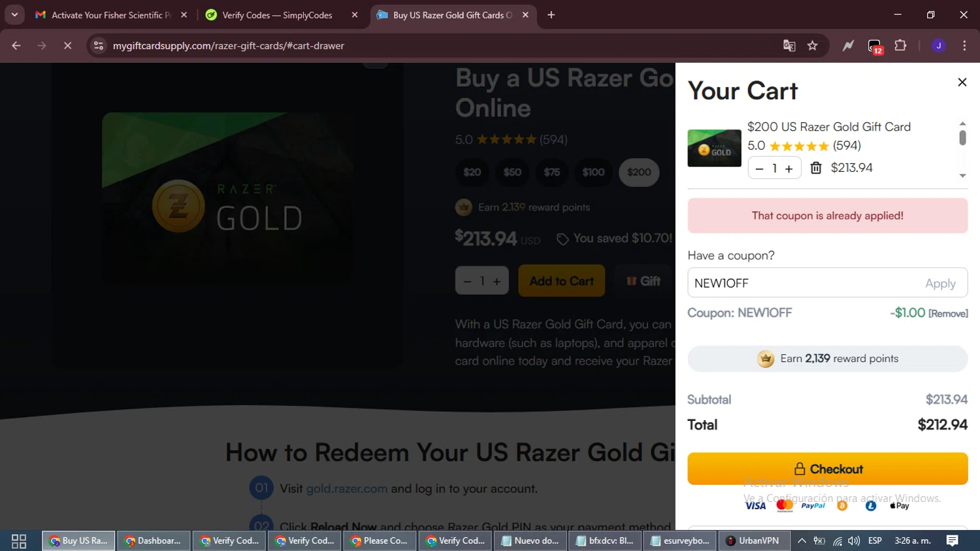Decrease the cart item quantity with the minus
980x551 pixels.
coord(759,169)
